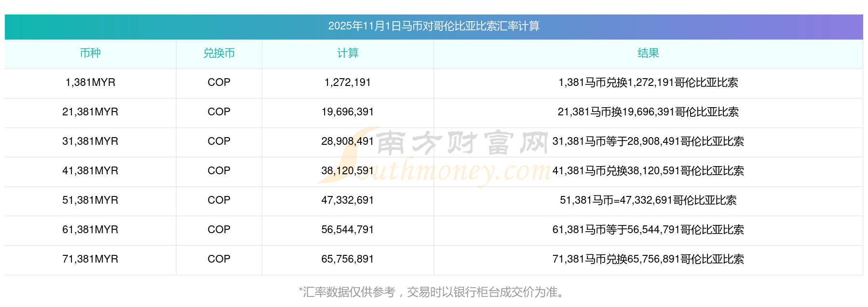Click result text 51,381马币=47,332,691哥伦比亚比索

click(x=648, y=200)
